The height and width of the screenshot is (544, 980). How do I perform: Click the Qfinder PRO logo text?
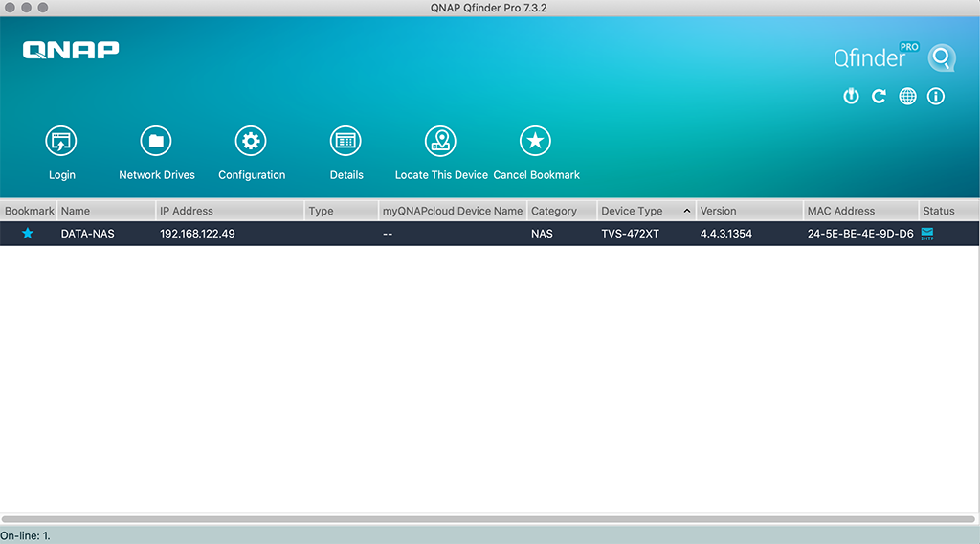coord(877,57)
